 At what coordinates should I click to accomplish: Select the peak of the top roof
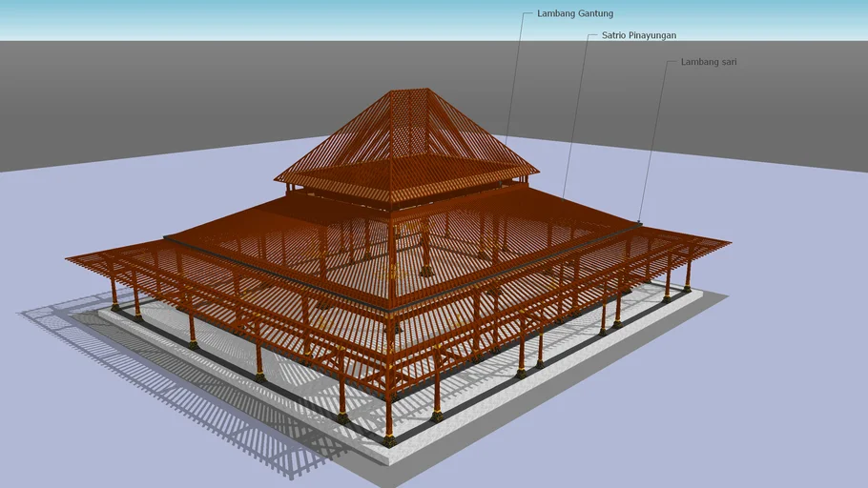click(408, 91)
